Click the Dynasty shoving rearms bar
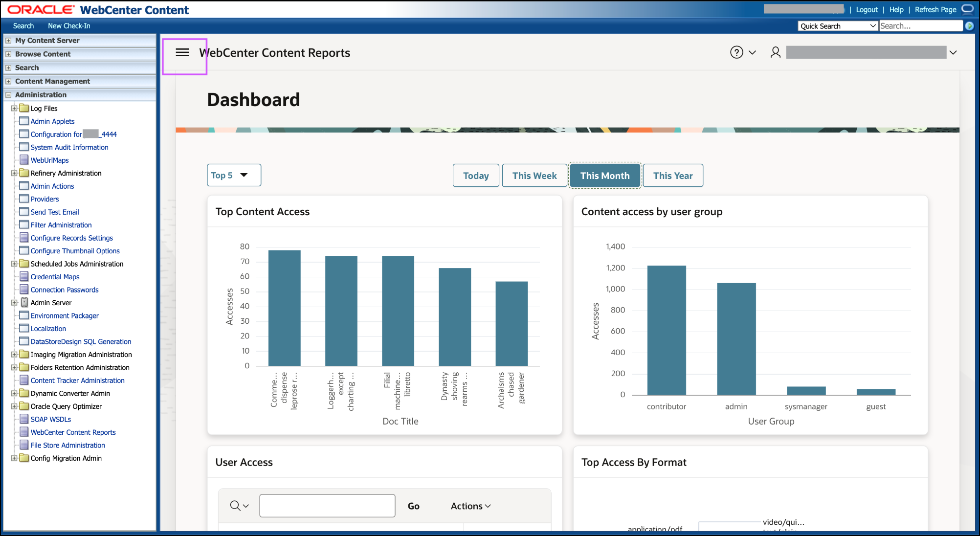The height and width of the screenshot is (536, 980). coord(455,317)
